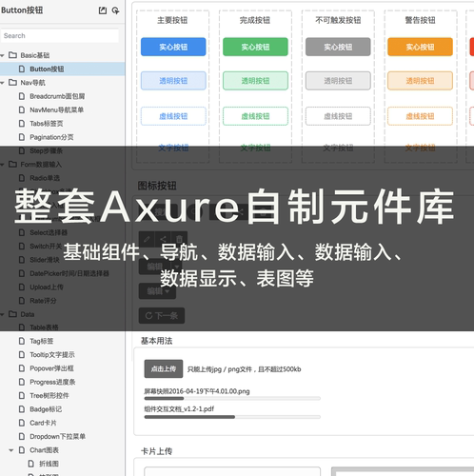The image size is (474, 476).
Task: Click the gray 实心按钮 under 不可触发按钮
Action: pyautogui.click(x=338, y=47)
